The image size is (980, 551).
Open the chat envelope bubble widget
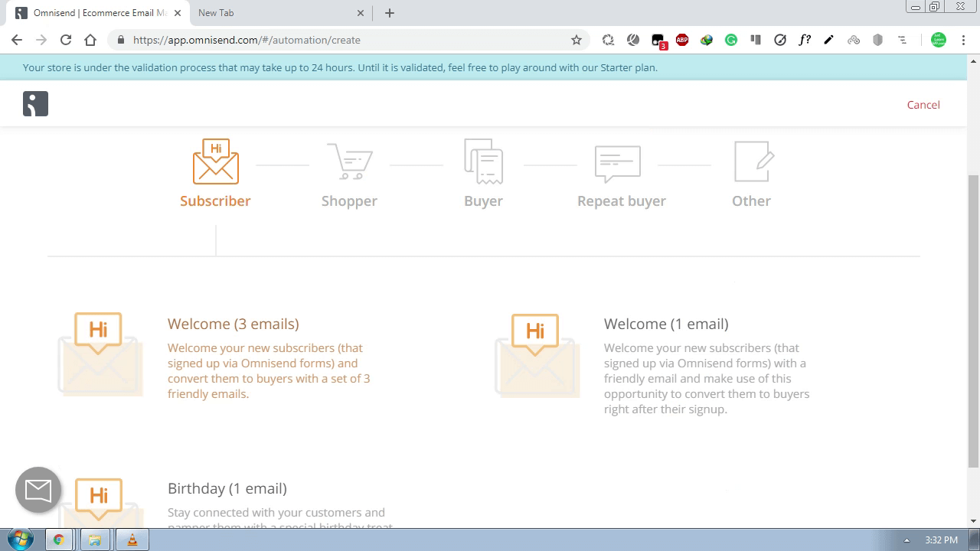(x=38, y=490)
